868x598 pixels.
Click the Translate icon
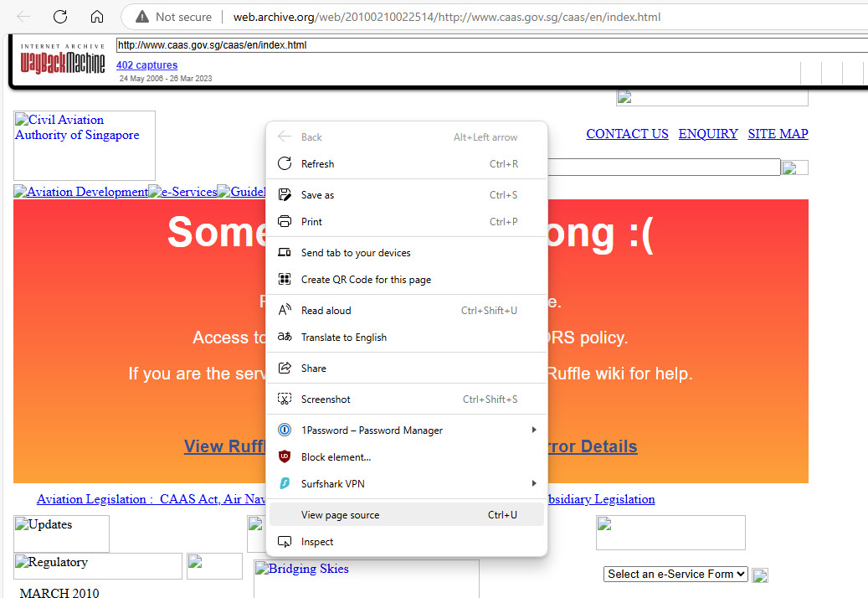click(x=285, y=337)
